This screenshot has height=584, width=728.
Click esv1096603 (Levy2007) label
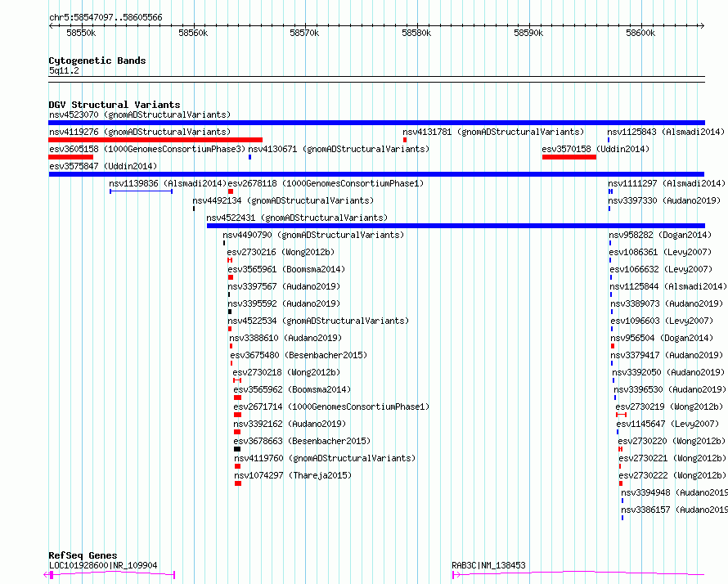coord(662,321)
